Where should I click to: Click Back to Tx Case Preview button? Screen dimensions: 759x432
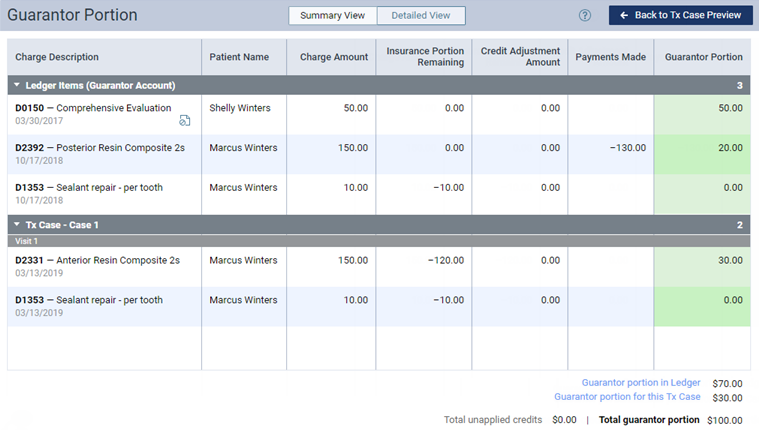pos(680,16)
